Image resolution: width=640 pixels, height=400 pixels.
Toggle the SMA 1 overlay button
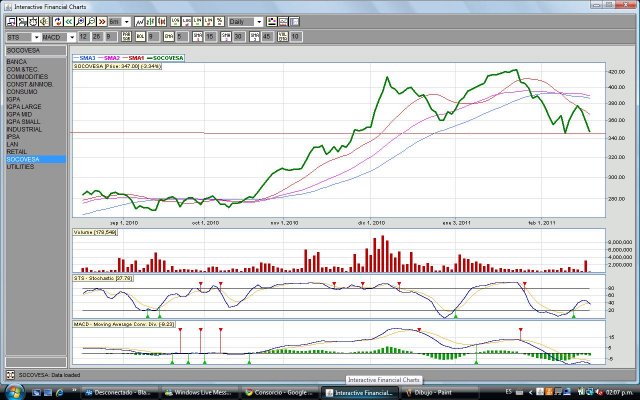[x=196, y=36]
